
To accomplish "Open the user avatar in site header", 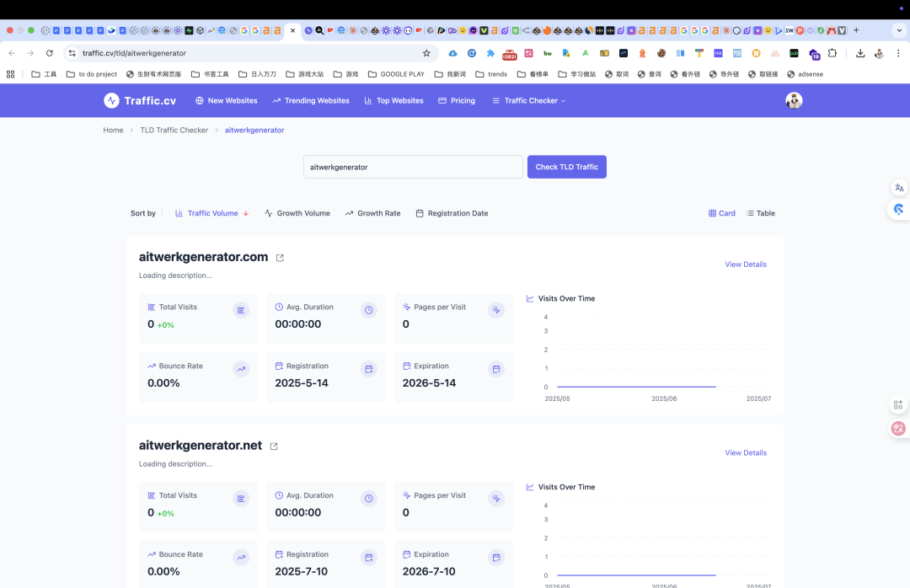I will [x=794, y=100].
